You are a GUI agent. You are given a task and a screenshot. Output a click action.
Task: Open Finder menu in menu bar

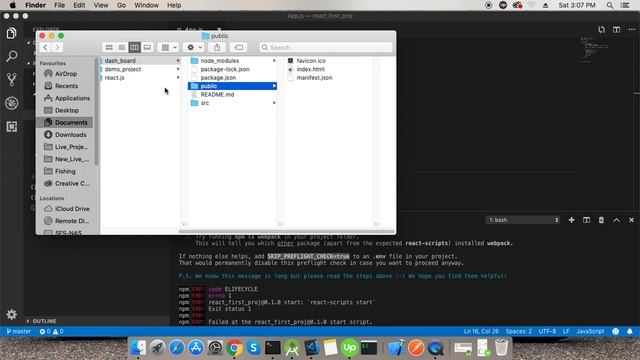(36, 5)
